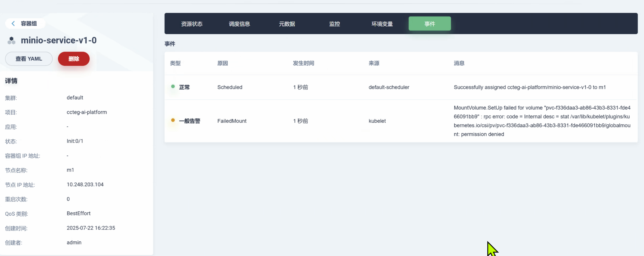This screenshot has height=256, width=644.
Task: Click the 事件 section heading
Action: coord(170,44)
